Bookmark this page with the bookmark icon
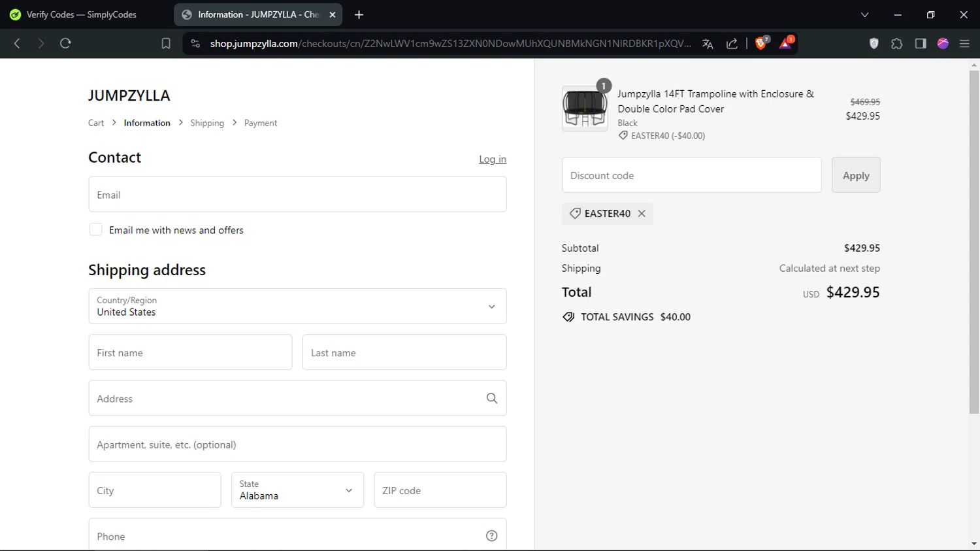This screenshot has height=551, width=980. (x=166, y=44)
